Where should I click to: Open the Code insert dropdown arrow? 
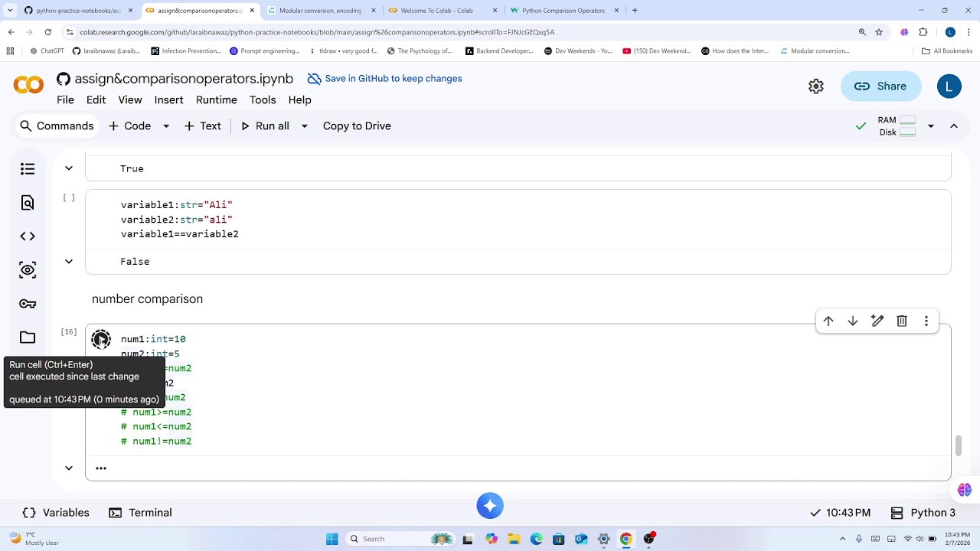point(166,126)
